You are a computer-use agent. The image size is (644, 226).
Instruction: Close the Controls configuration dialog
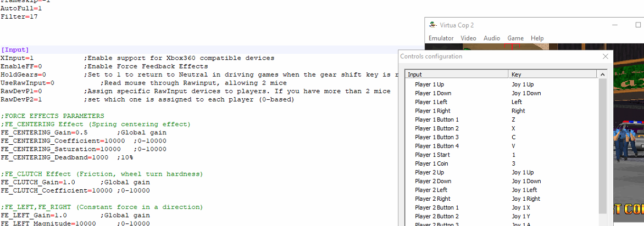pyautogui.click(x=606, y=56)
